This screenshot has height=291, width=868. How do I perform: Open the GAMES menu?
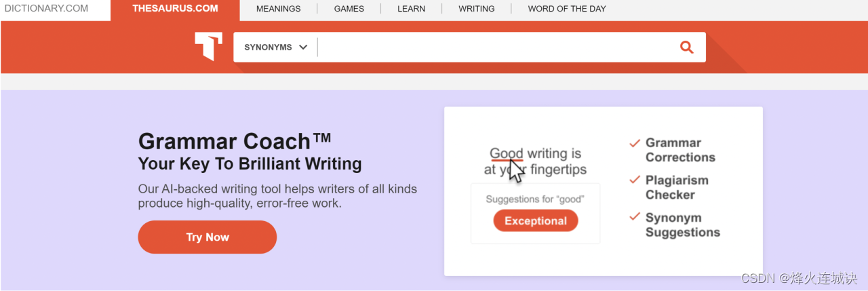[x=349, y=9]
